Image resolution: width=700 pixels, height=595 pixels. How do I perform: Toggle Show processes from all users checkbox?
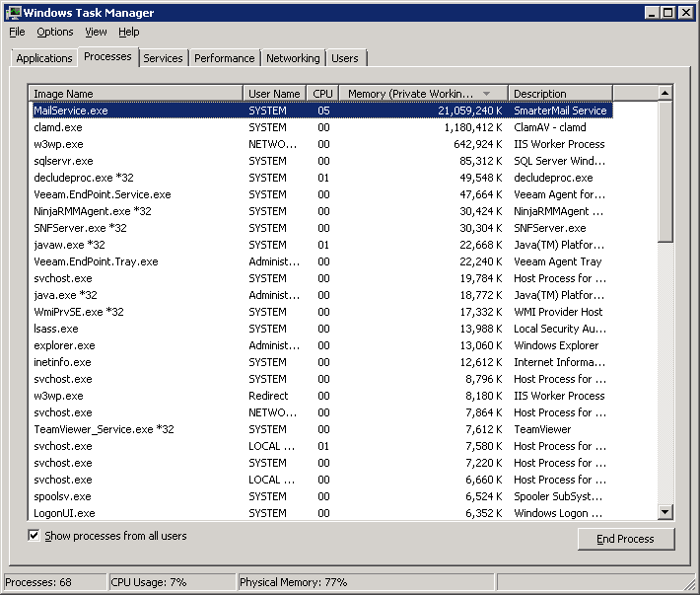click(x=35, y=536)
